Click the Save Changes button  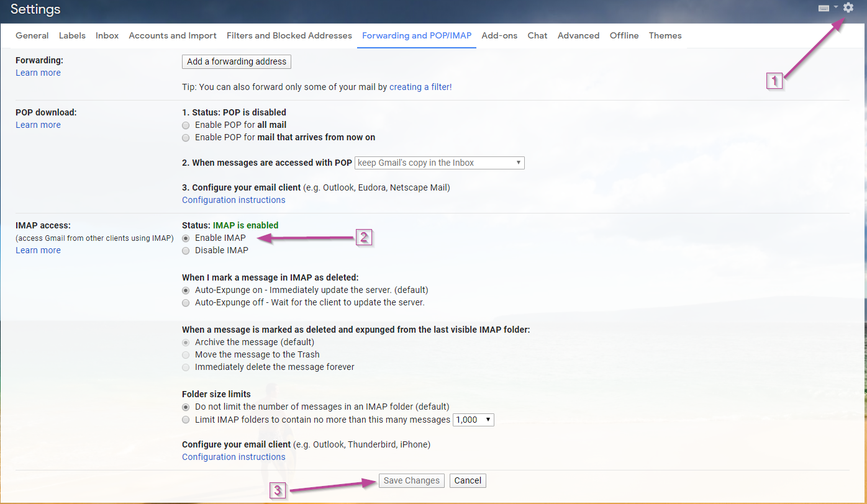tap(411, 480)
